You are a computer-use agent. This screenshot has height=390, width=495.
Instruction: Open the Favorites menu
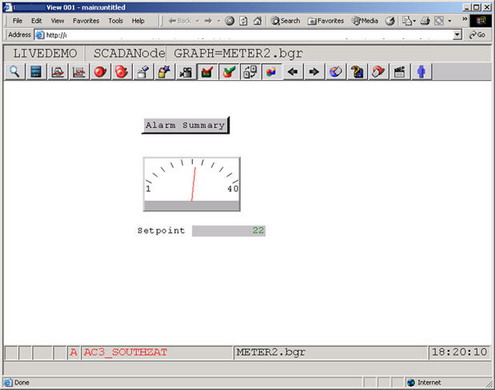click(x=86, y=21)
